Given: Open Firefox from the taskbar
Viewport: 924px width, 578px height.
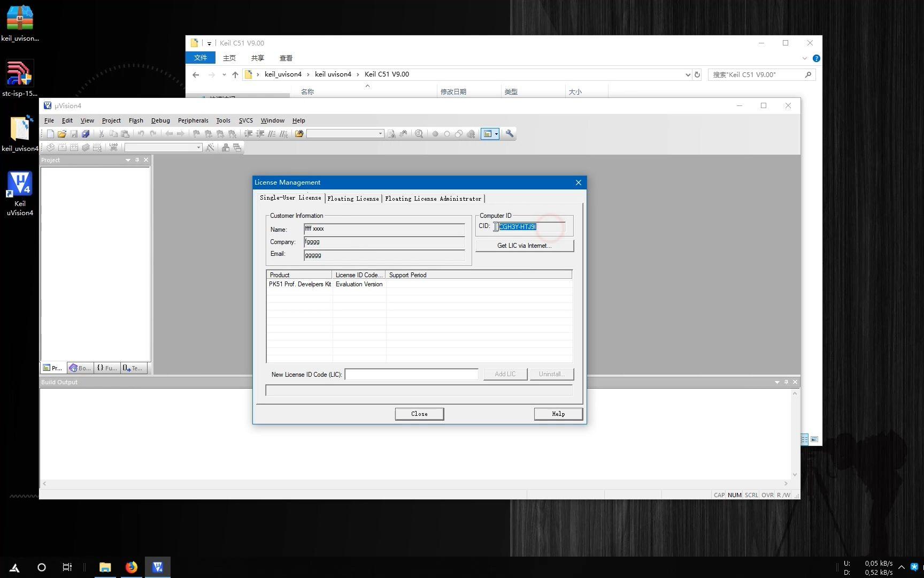Looking at the screenshot, I should tap(132, 567).
